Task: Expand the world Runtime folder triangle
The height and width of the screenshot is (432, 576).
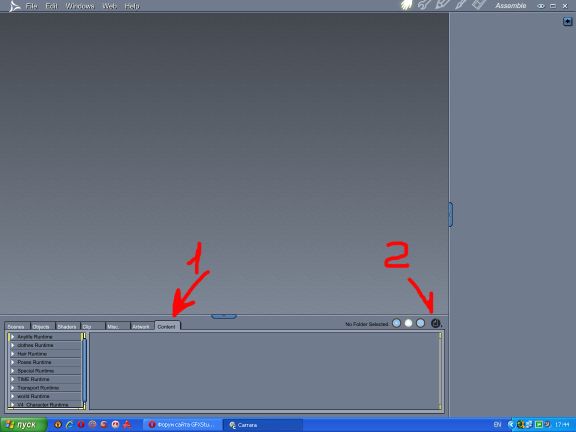Action: 13,396
